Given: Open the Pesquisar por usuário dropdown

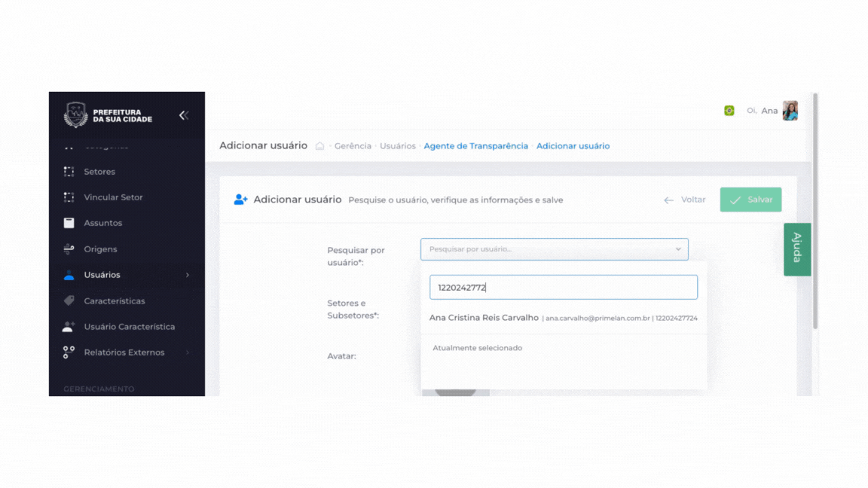Looking at the screenshot, I should pos(554,249).
